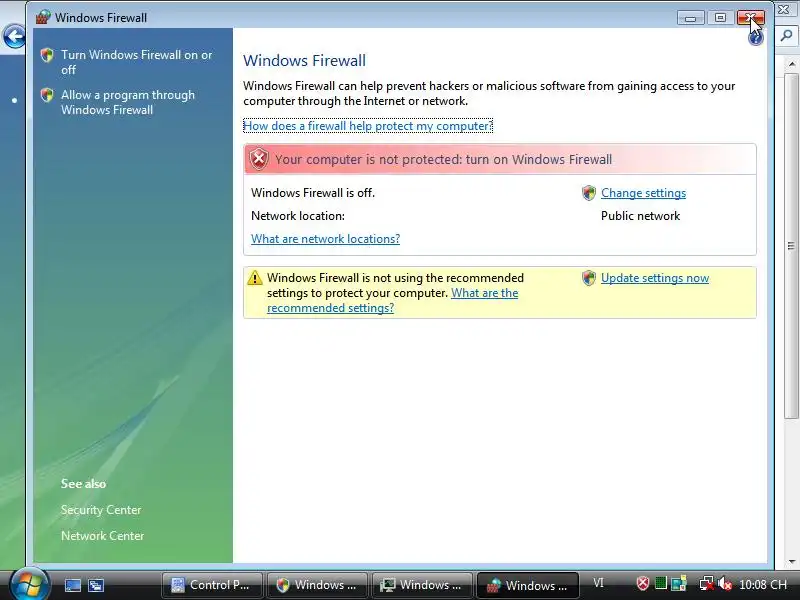Click the red shield warning icon
This screenshot has height=600, width=800.
259,159
